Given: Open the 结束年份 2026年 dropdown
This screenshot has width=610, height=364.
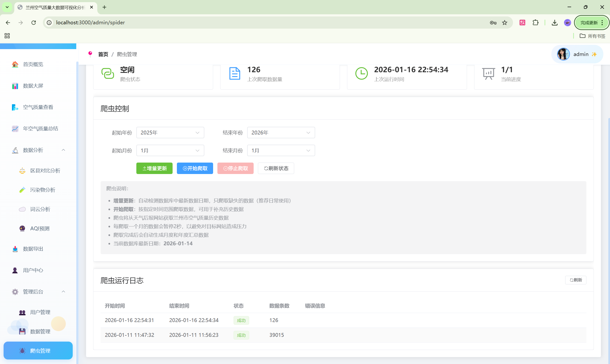Looking at the screenshot, I should [281, 133].
